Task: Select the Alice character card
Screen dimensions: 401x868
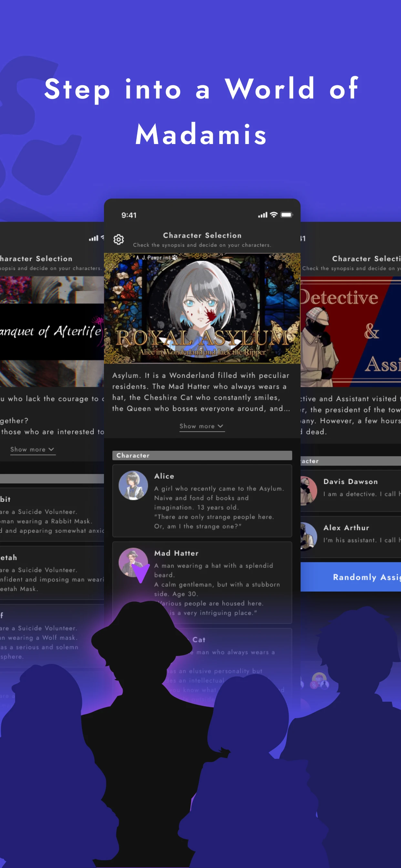Action: 202,501
